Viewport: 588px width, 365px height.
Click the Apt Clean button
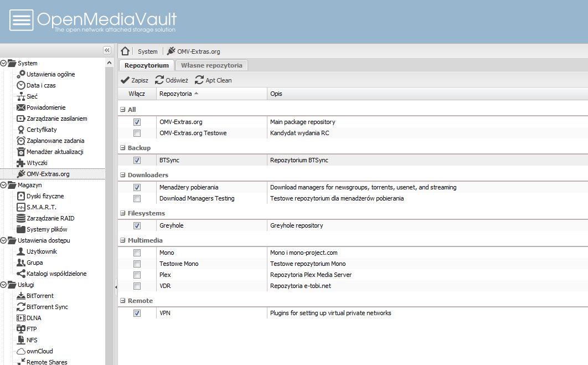(214, 80)
